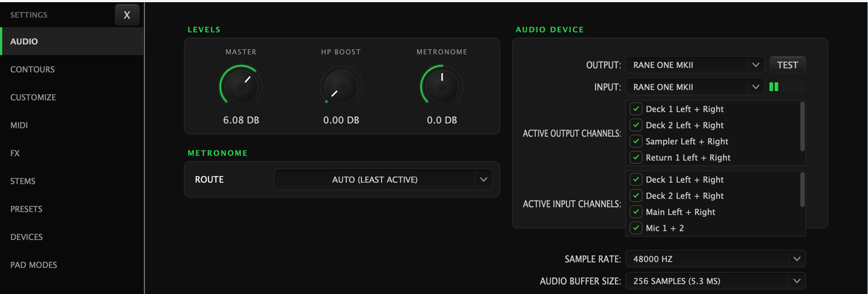The image size is (868, 294).
Task: Open the Audio Buffer Size dropdown
Action: [x=716, y=281]
